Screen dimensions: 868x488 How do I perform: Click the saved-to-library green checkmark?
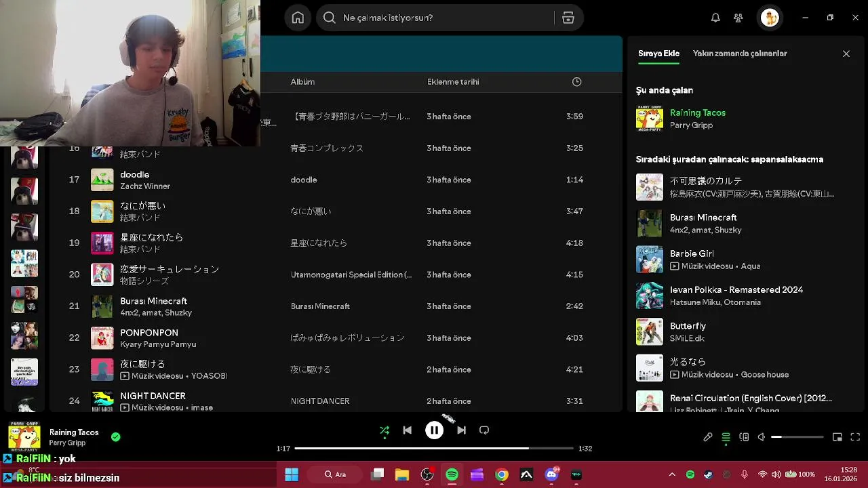116,437
